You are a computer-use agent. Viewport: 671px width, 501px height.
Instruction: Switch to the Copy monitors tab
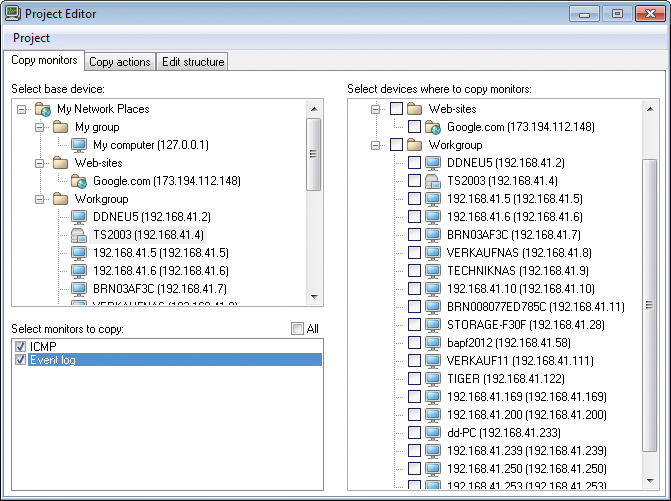point(44,60)
